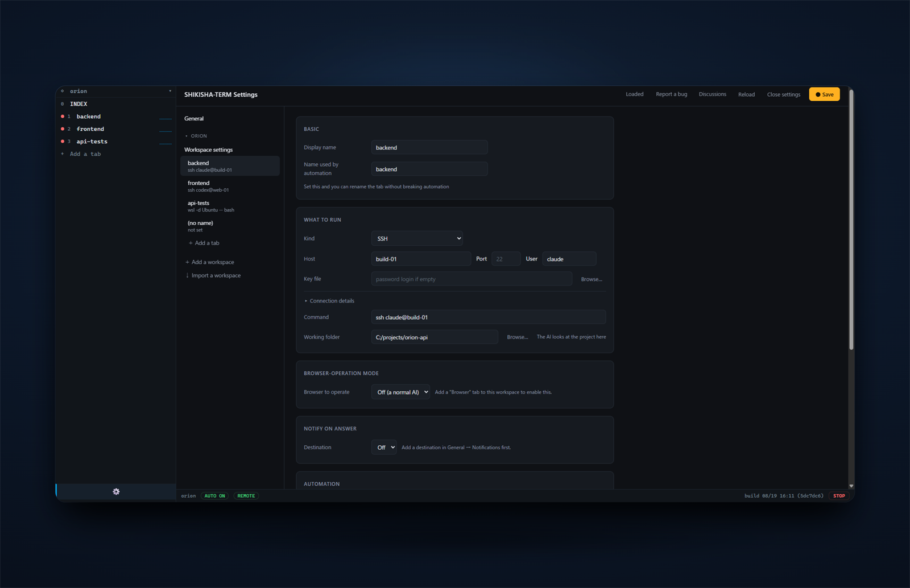Open the Browser to operate dropdown
The height and width of the screenshot is (588, 910).
pos(400,392)
